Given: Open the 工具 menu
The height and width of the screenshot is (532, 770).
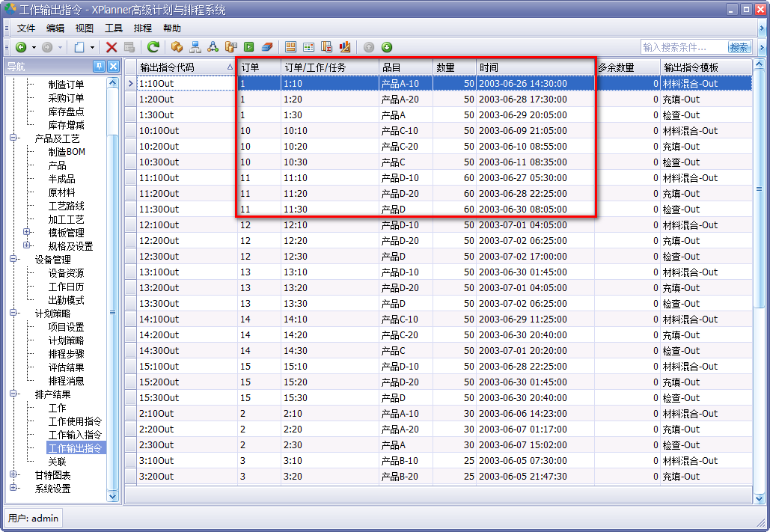Looking at the screenshot, I should coord(114,28).
